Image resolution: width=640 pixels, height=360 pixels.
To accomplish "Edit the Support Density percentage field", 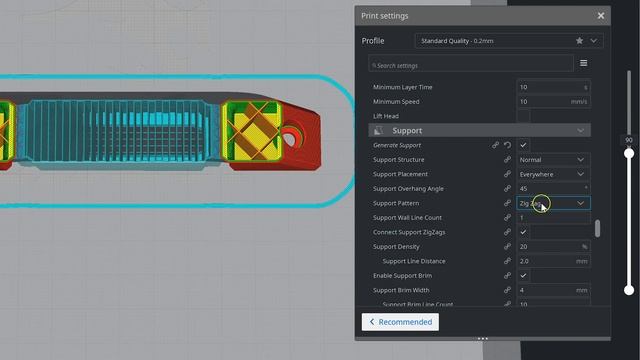I will (553, 247).
